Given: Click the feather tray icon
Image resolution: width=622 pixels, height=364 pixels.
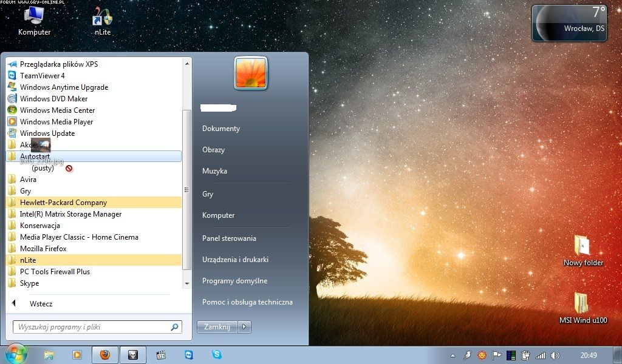Looking at the screenshot, I should pyautogui.click(x=468, y=356).
